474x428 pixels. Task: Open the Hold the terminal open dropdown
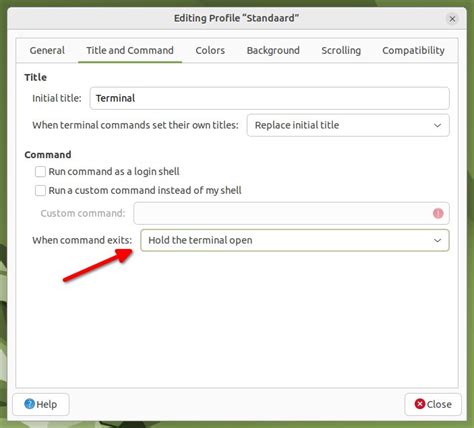[295, 240]
